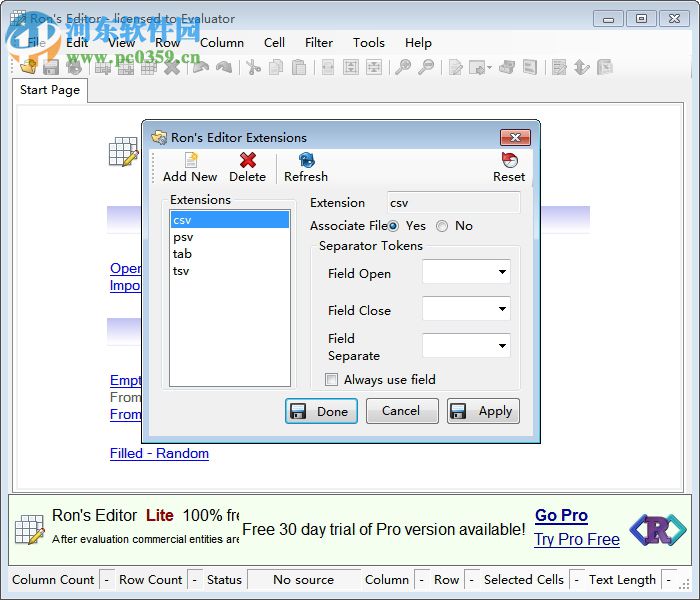Open the Field Separate dropdown
Image resolution: width=700 pixels, height=600 pixels.
[502, 346]
